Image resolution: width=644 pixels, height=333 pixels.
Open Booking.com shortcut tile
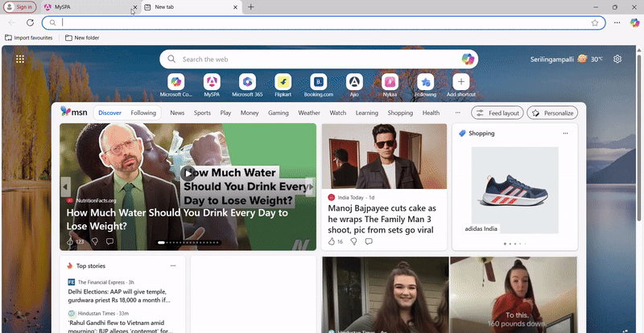point(318,82)
